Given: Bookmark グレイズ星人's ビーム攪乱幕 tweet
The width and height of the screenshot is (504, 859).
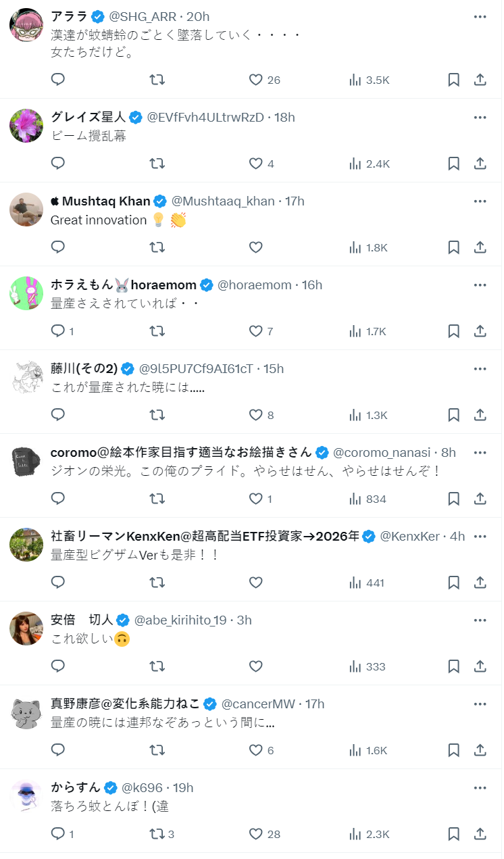Looking at the screenshot, I should click(454, 164).
